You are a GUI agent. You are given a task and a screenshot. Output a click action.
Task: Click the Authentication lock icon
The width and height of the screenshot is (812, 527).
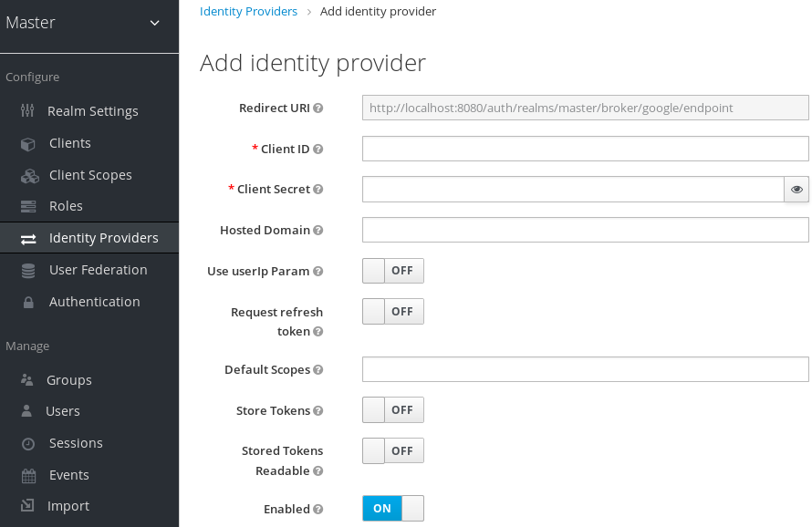pos(28,303)
